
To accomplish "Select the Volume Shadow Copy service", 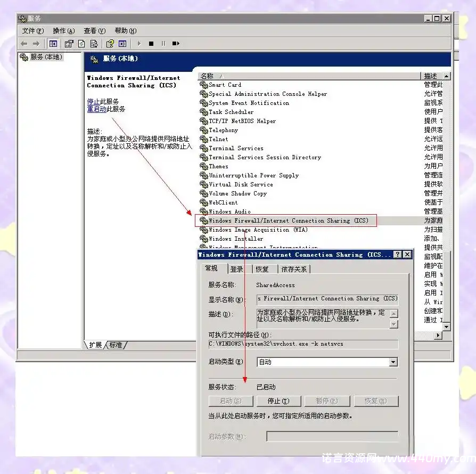I will pyautogui.click(x=237, y=193).
